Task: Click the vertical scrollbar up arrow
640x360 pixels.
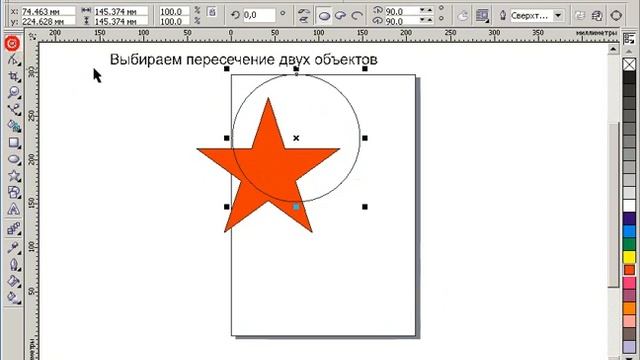Action: tap(613, 49)
